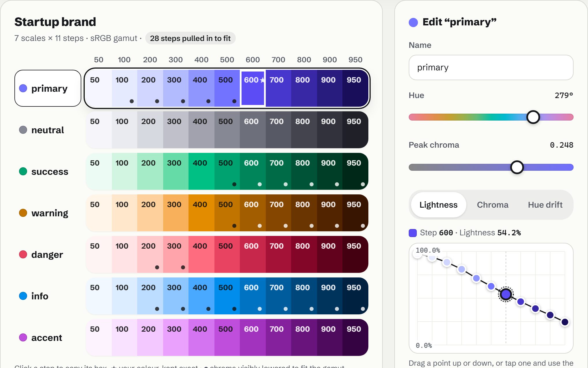Select the primary scale row label

(48, 88)
